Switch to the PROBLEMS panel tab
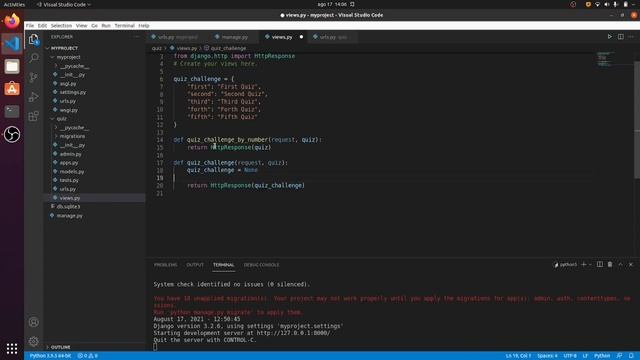Screen dimensions: 640x360 166,265
